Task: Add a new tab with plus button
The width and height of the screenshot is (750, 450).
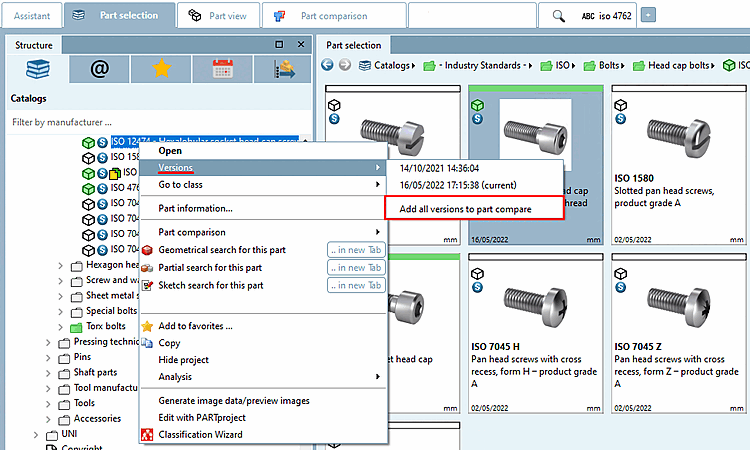Action: [648, 15]
